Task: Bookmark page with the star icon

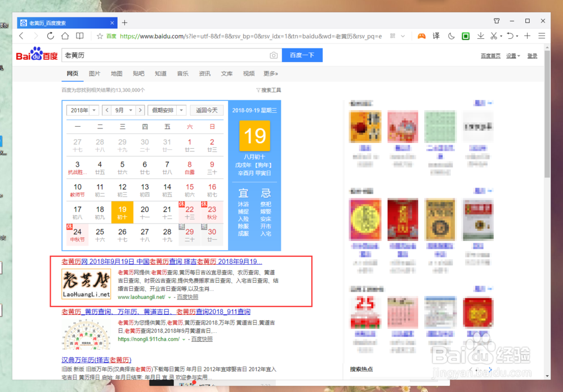Action: pos(100,36)
